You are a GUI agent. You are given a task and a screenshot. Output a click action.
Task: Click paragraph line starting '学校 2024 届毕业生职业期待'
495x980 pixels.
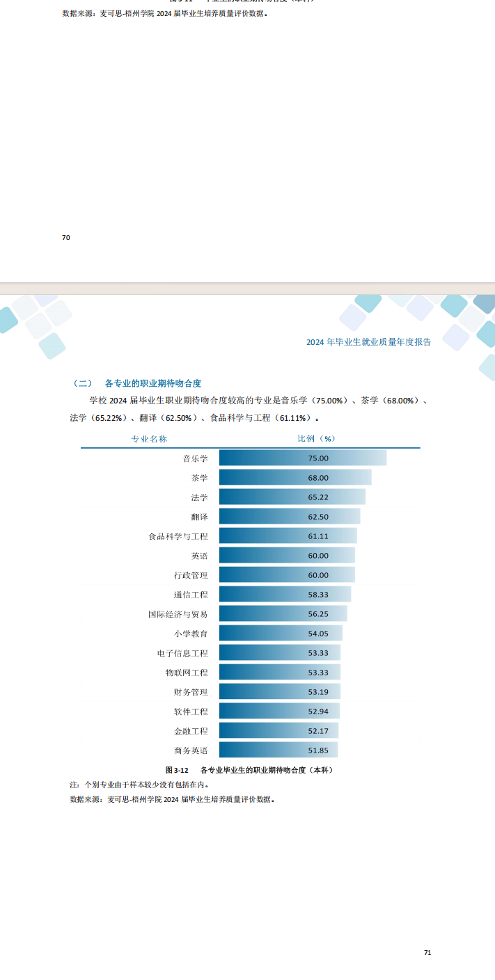(258, 401)
